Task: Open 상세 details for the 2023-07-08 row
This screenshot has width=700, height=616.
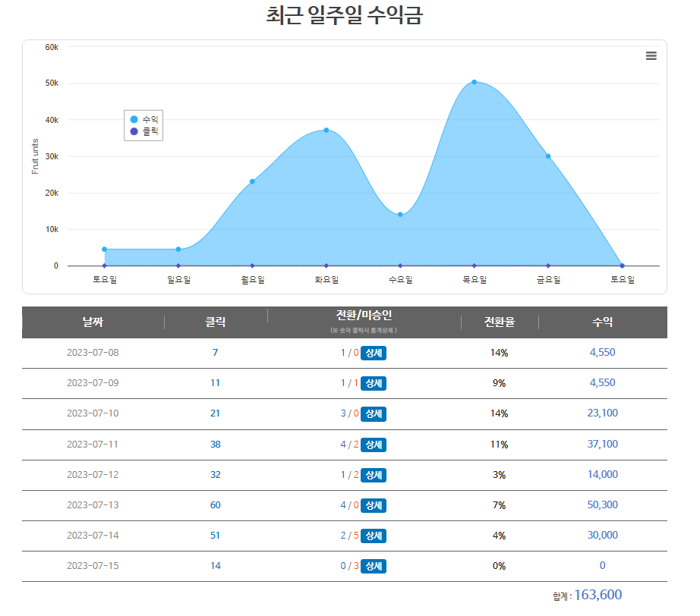Action: 373,353
